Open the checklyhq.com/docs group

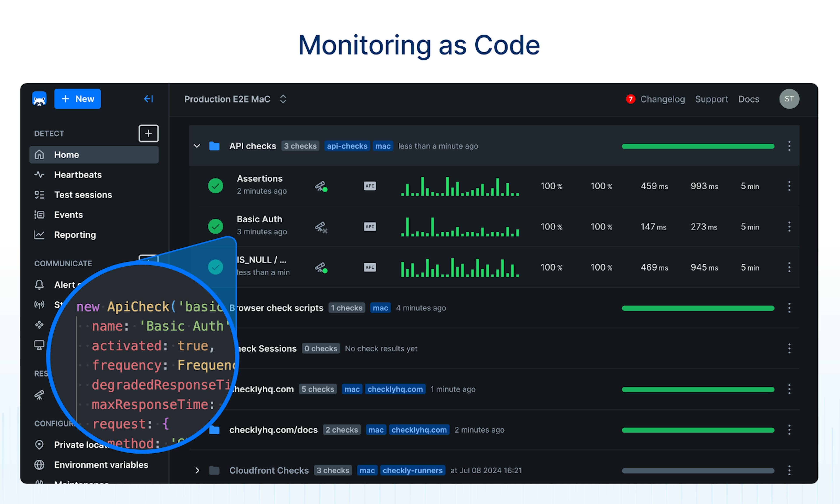pos(273,430)
